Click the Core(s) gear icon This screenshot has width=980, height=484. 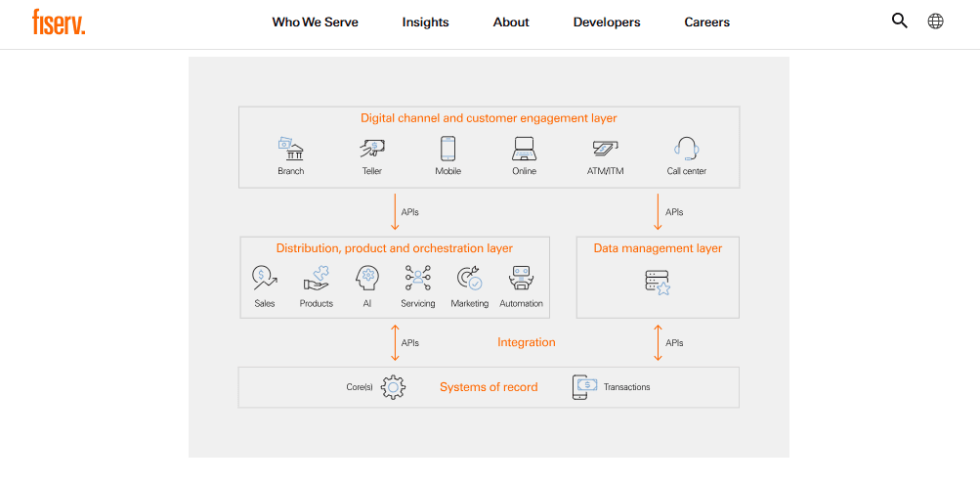point(393,387)
